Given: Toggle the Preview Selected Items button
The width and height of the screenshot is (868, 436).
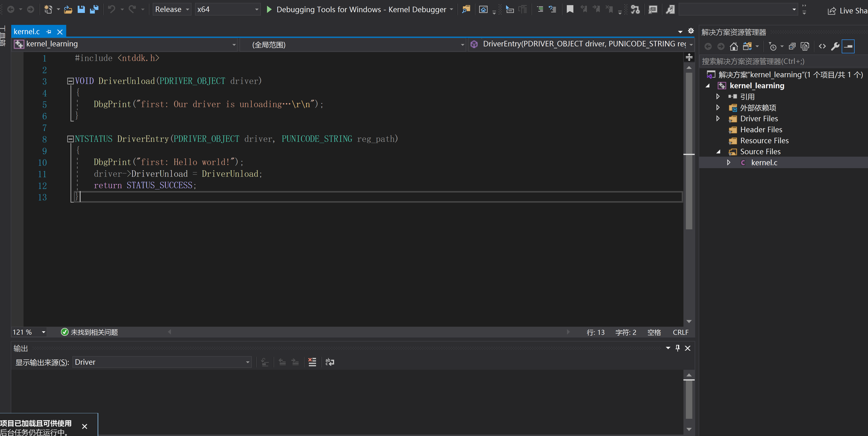Looking at the screenshot, I should 848,46.
